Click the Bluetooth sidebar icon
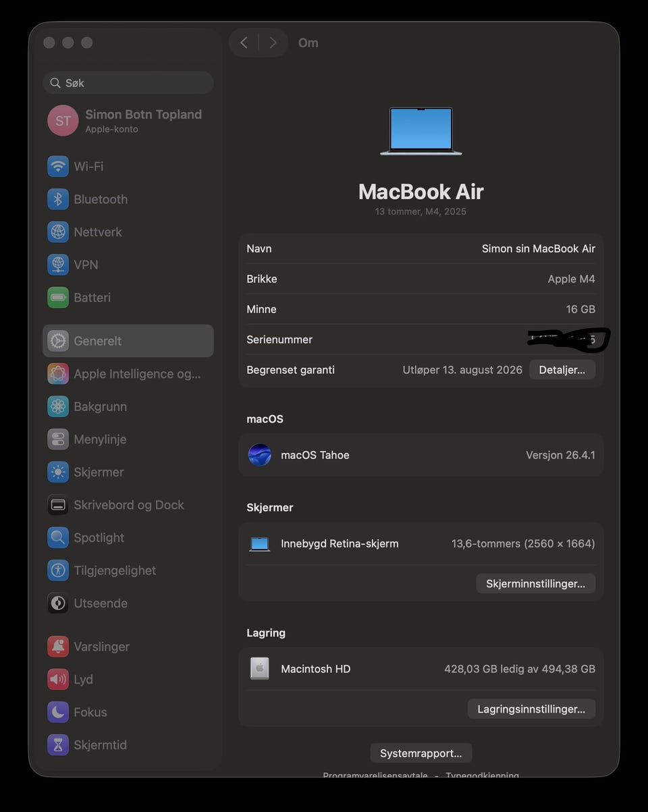The image size is (648, 812). [58, 199]
